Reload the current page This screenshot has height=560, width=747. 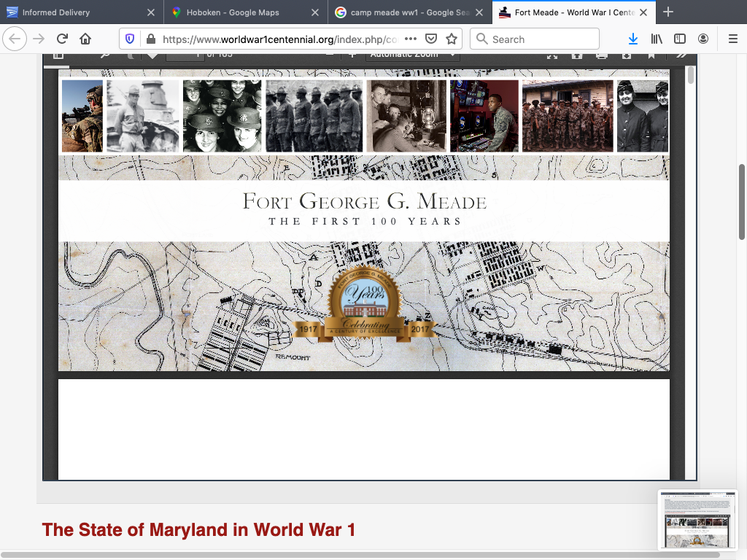point(62,39)
